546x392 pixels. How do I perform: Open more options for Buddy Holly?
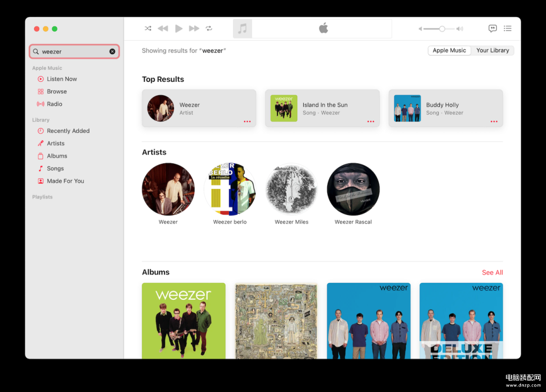click(x=494, y=121)
